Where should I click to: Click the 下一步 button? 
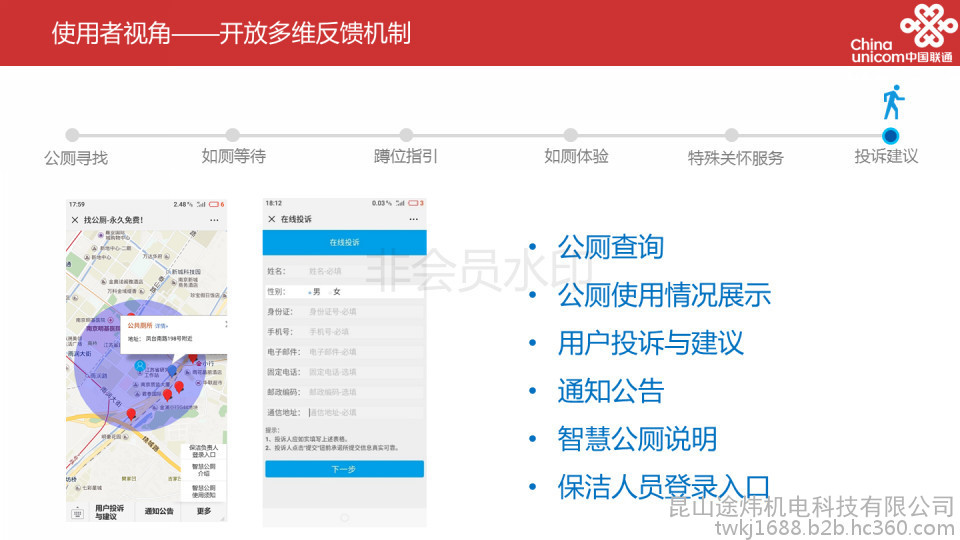coord(344,469)
